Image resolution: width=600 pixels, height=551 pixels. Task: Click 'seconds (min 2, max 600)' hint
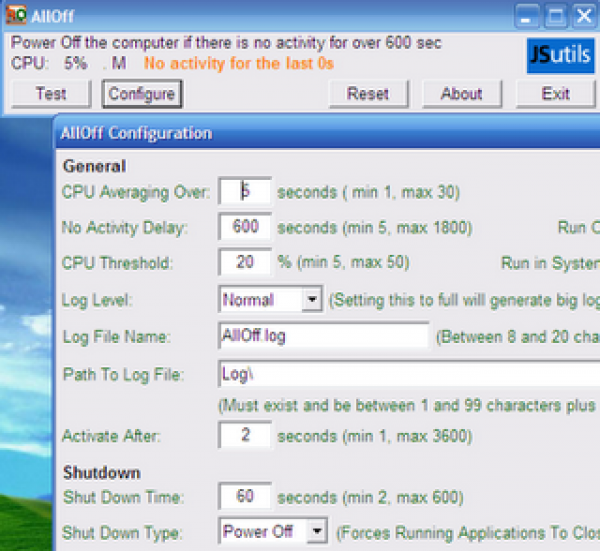click(x=371, y=498)
